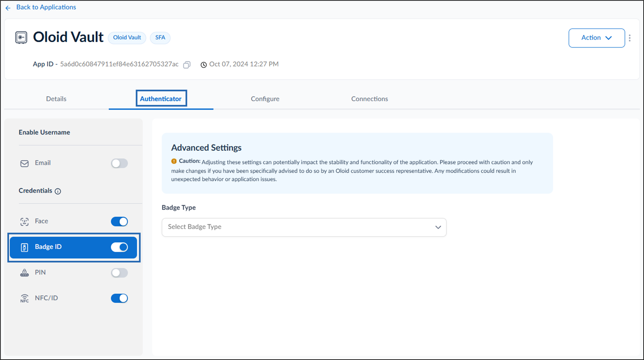Copy the App ID with copy icon
Viewport: 644px width, 360px height.
(187, 65)
